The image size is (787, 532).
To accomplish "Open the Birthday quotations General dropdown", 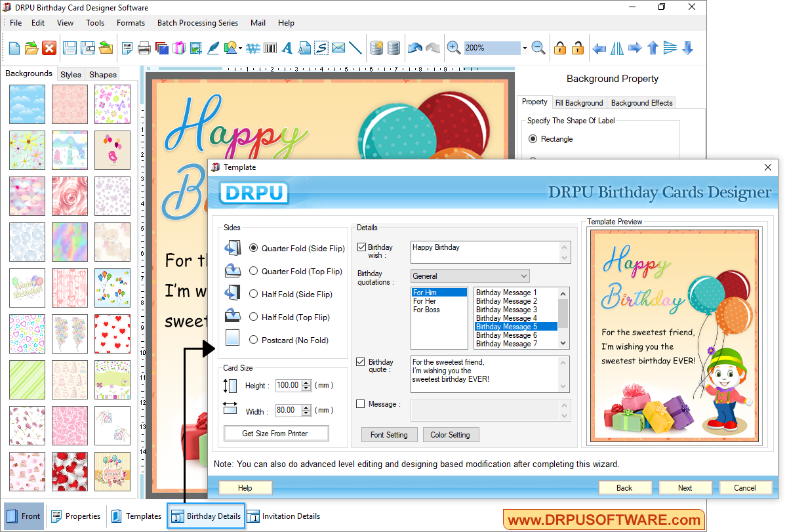I will point(525,276).
